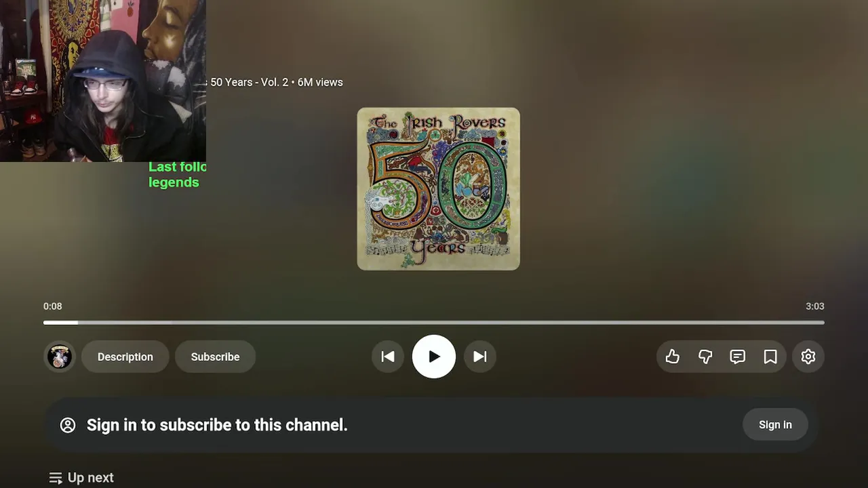Save video with the bookmark icon
The width and height of the screenshot is (868, 488).
(770, 357)
